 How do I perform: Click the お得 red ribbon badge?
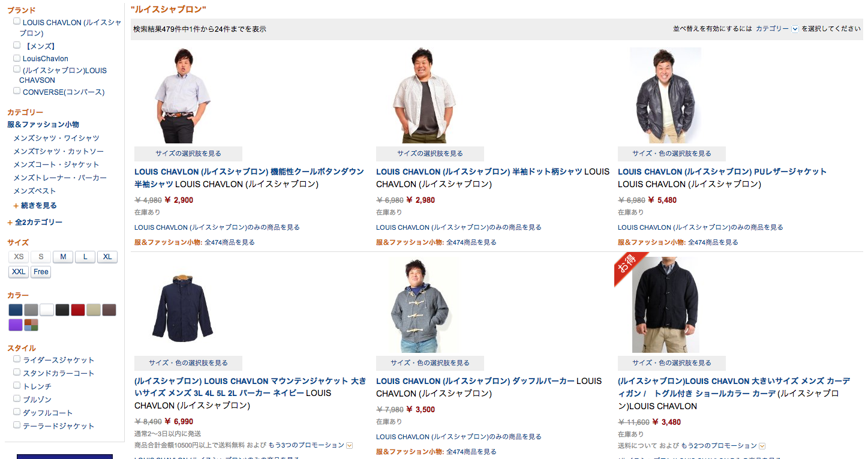630,268
